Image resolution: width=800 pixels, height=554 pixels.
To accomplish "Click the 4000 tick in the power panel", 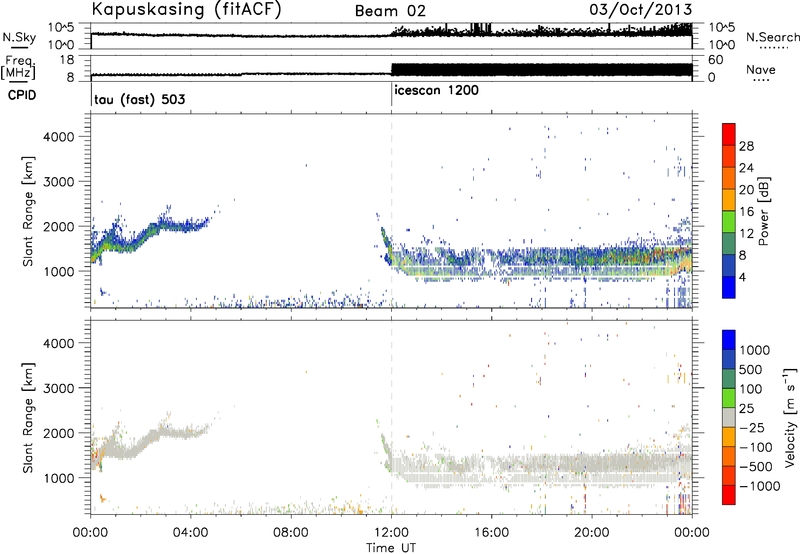I will pos(58,137).
